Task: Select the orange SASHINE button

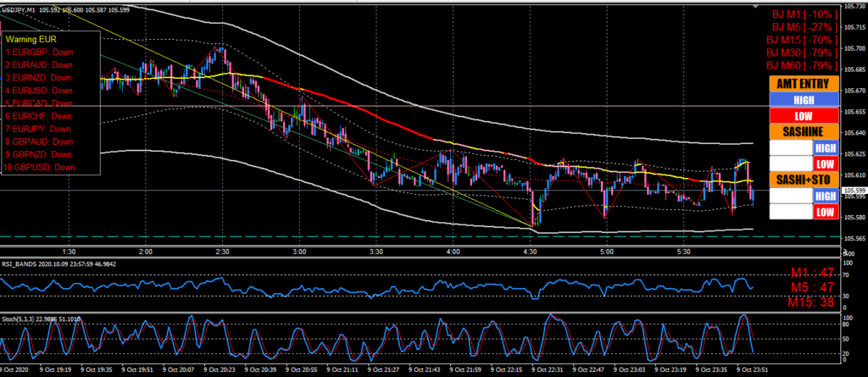Action: (803, 131)
